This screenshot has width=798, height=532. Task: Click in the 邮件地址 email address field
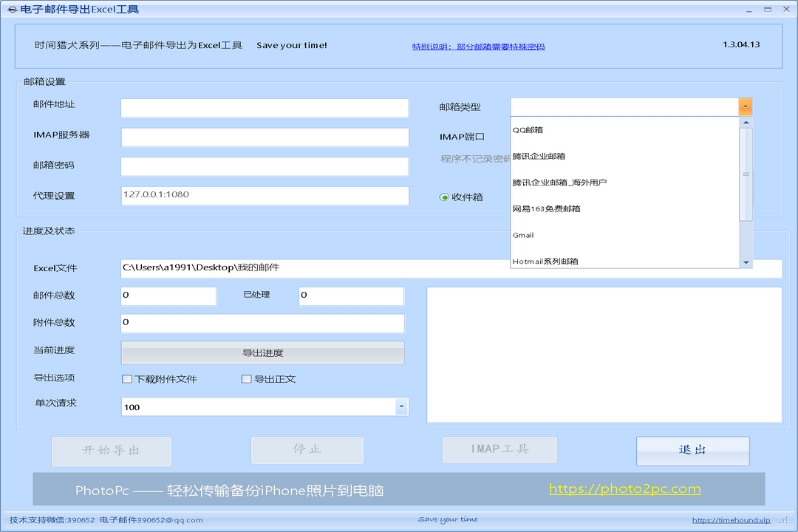point(264,107)
